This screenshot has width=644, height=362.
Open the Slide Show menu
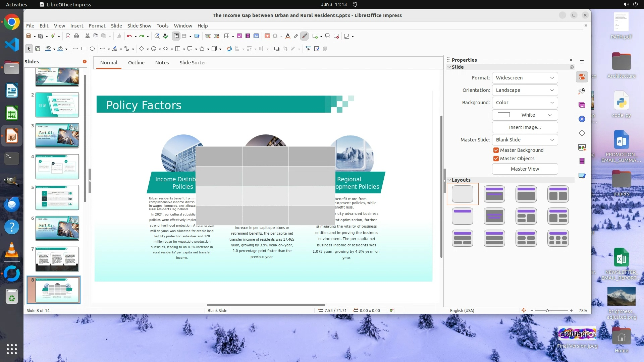coord(139,26)
